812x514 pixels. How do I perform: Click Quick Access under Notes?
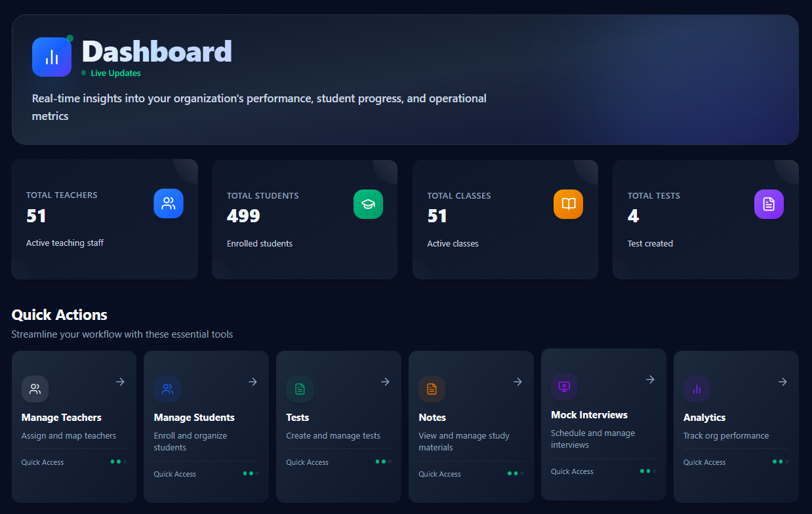click(439, 473)
